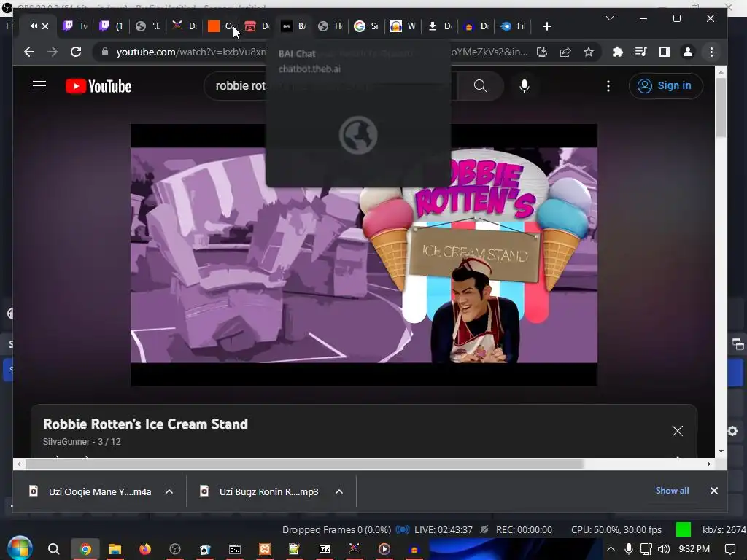
Task: Click the YouTube search field
Action: pos(331,86)
